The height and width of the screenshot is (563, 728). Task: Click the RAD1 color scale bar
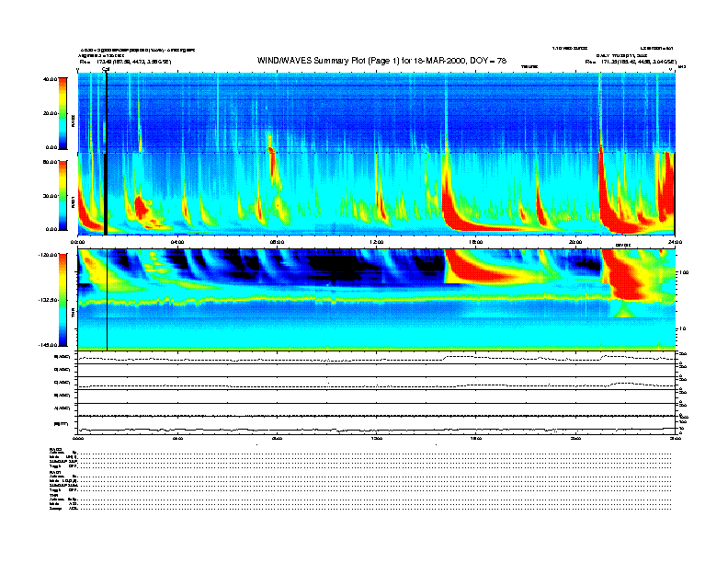point(63,195)
